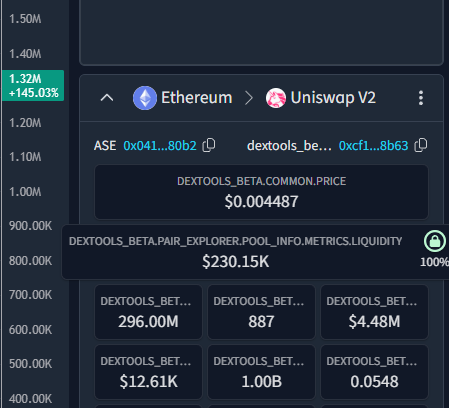Click the 887 metric card

pyautogui.click(x=261, y=312)
